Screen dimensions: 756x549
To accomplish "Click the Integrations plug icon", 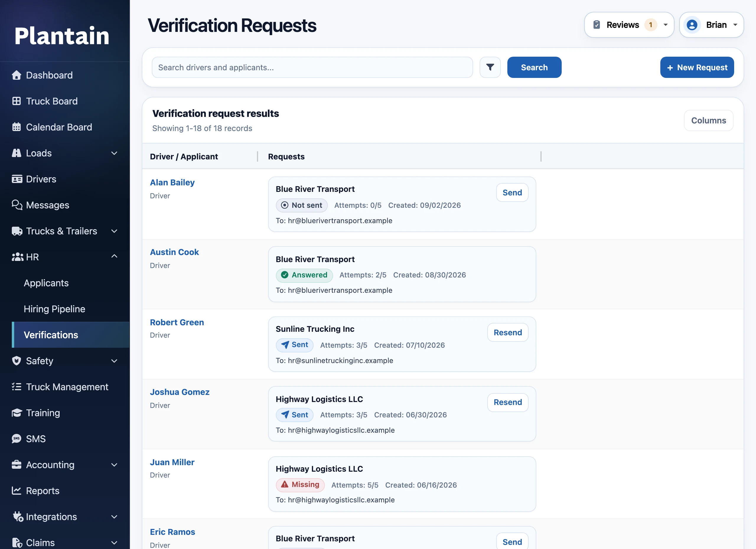I will [x=18, y=517].
